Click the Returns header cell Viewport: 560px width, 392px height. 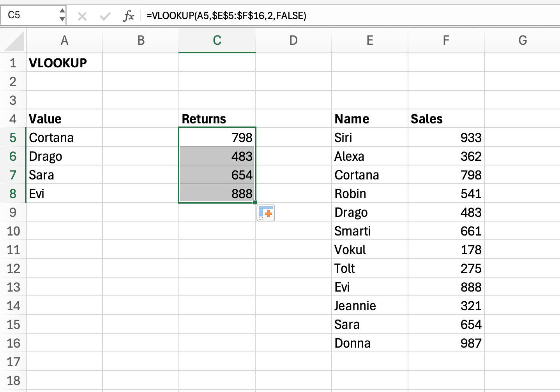217,119
